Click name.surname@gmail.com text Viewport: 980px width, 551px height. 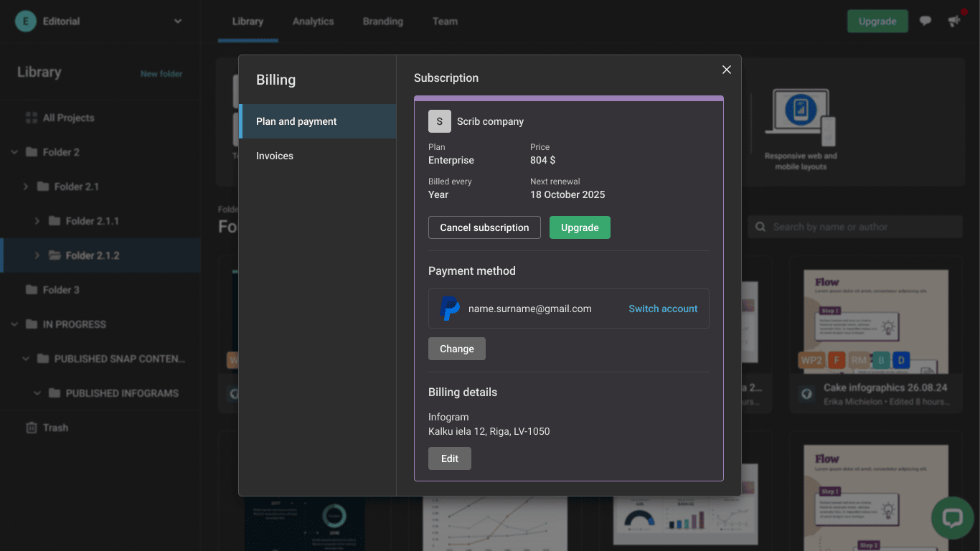[x=530, y=309]
